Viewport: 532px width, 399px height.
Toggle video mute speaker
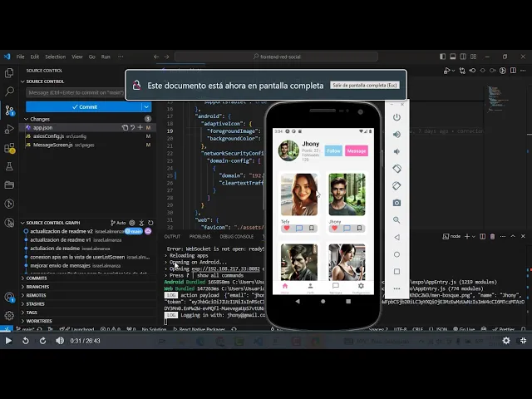(60, 341)
